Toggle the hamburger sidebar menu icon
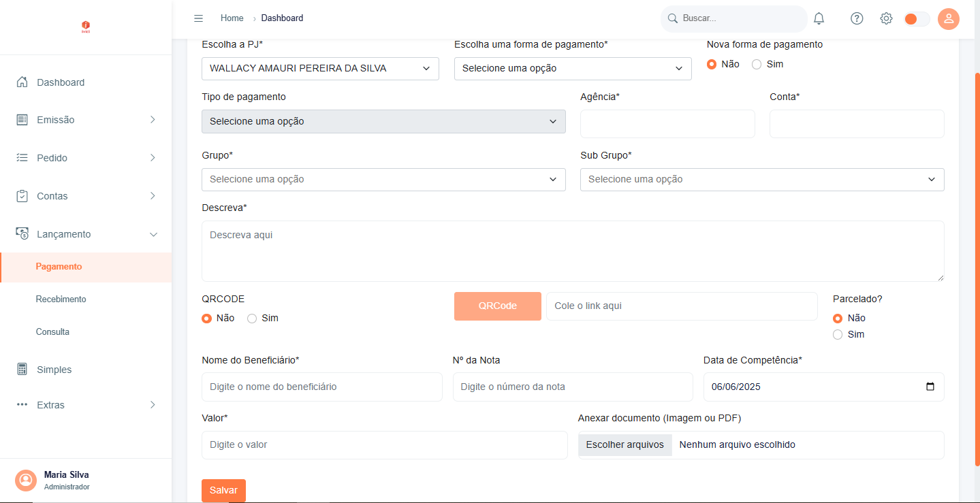The image size is (980, 503). click(x=198, y=18)
